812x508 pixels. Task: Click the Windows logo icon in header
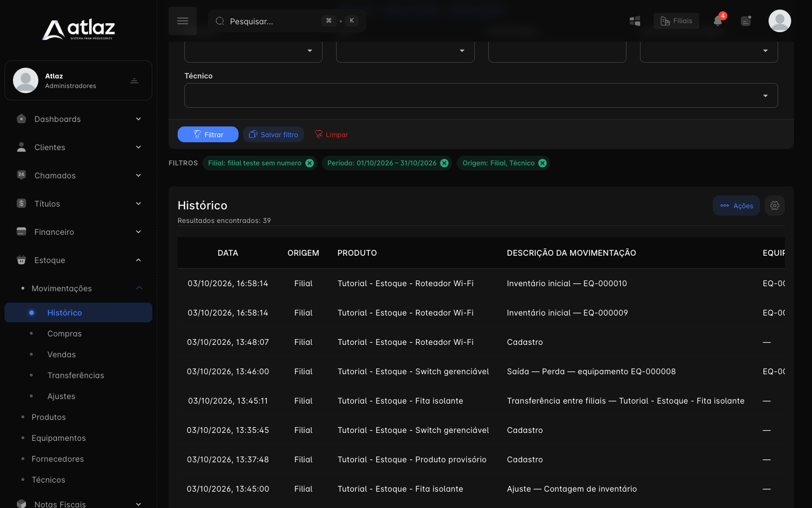[635, 21]
